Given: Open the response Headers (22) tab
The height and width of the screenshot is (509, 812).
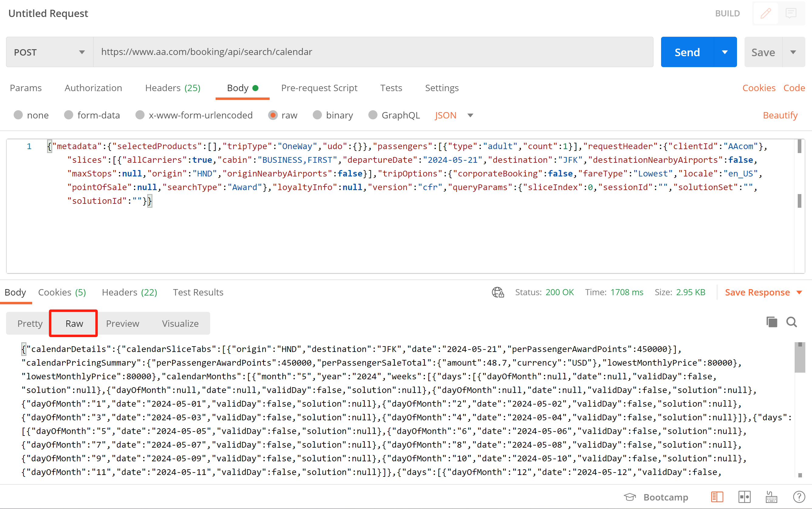Looking at the screenshot, I should tap(130, 292).
